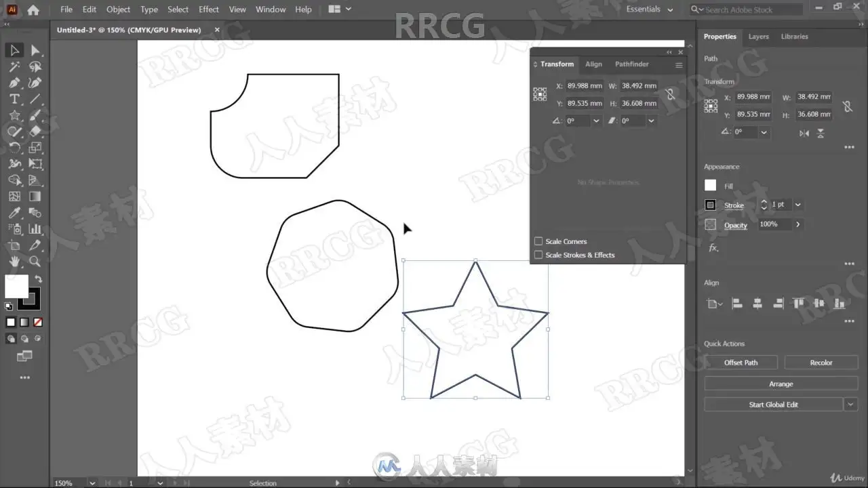The height and width of the screenshot is (488, 868).
Task: Switch to the Layers tab
Action: (x=758, y=37)
